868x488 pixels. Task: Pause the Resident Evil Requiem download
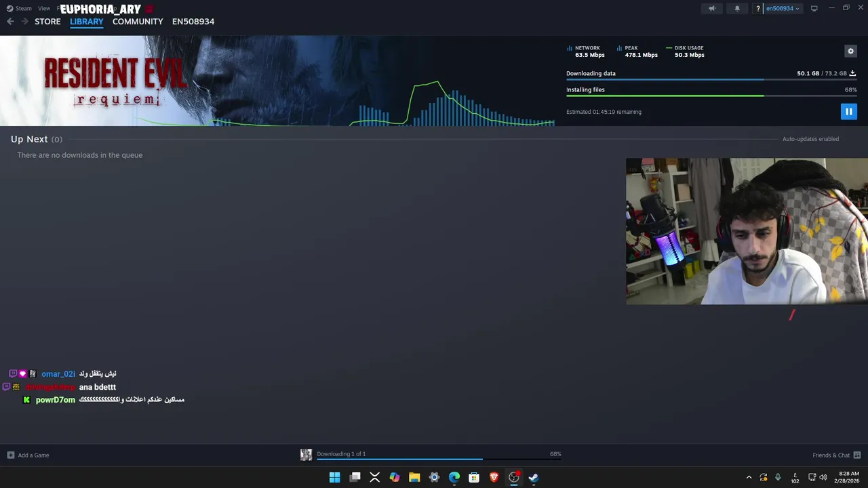[x=848, y=111]
